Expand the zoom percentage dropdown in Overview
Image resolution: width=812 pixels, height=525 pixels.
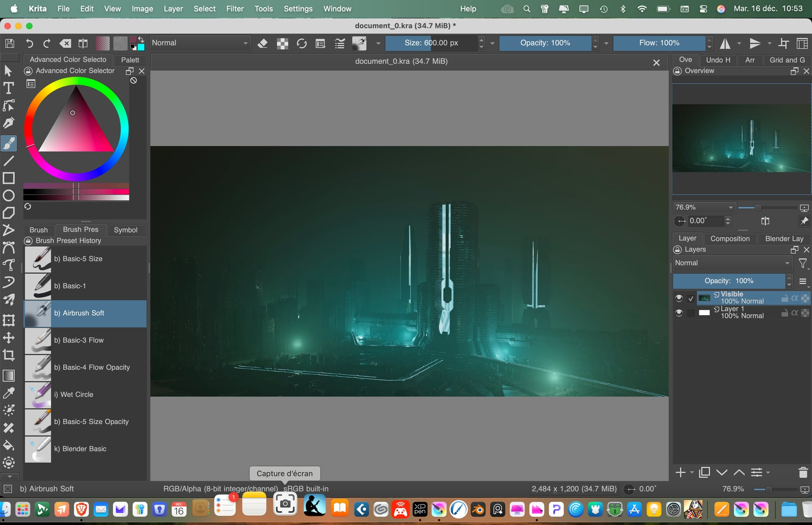click(730, 208)
